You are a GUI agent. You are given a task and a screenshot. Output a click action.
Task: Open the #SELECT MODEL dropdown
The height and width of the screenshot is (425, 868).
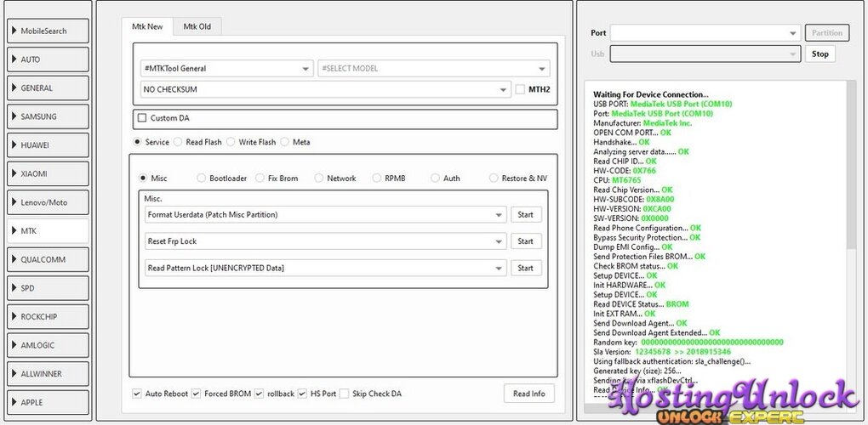click(434, 69)
